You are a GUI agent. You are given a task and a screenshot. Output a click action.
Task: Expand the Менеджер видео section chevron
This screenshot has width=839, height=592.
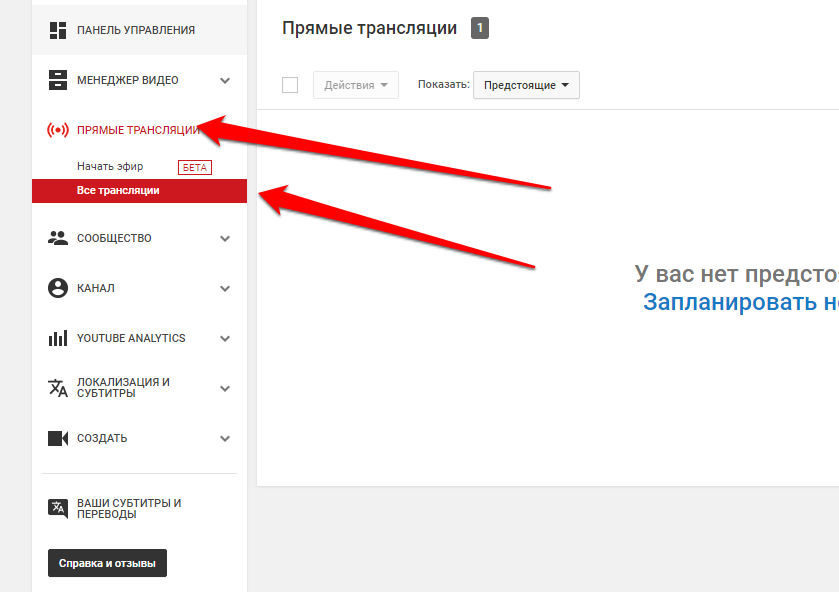coord(225,81)
